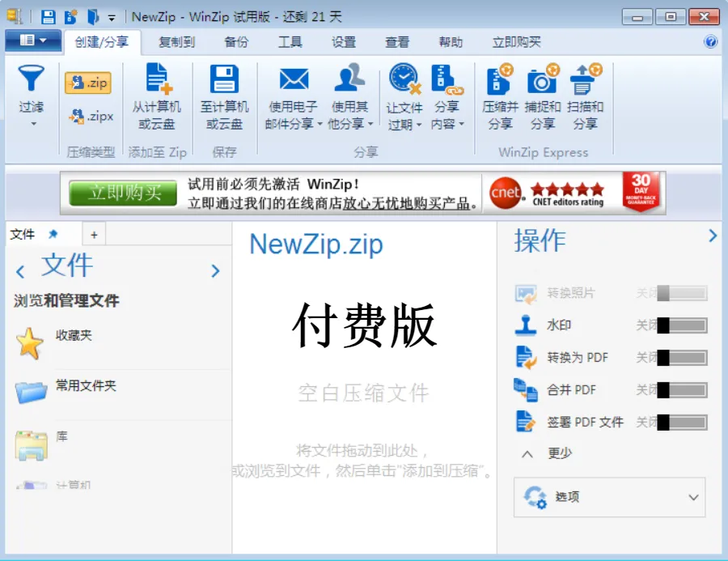Switch to the 查看 ribbon tab
The width and height of the screenshot is (728, 561).
click(x=397, y=42)
